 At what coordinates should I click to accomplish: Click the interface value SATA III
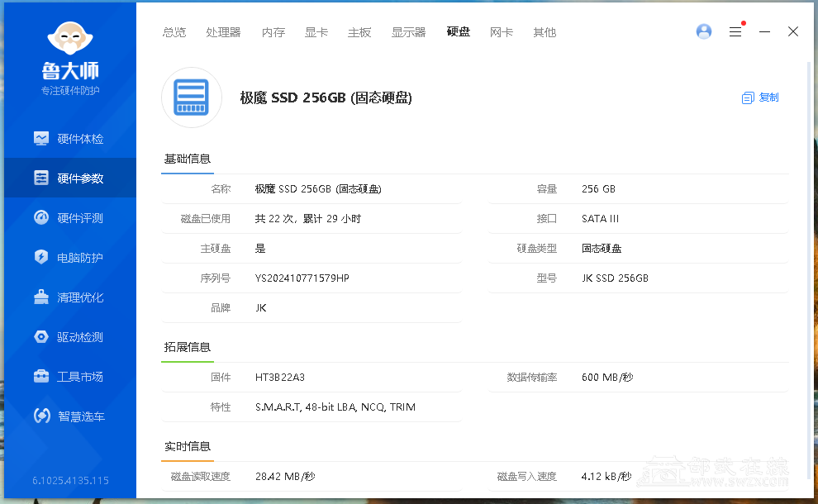coord(600,219)
